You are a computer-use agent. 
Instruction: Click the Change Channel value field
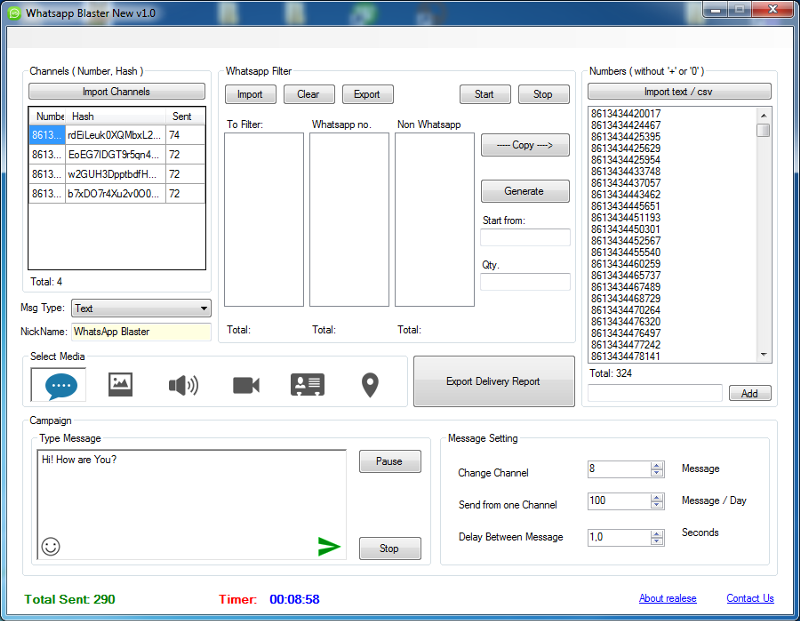(619, 469)
